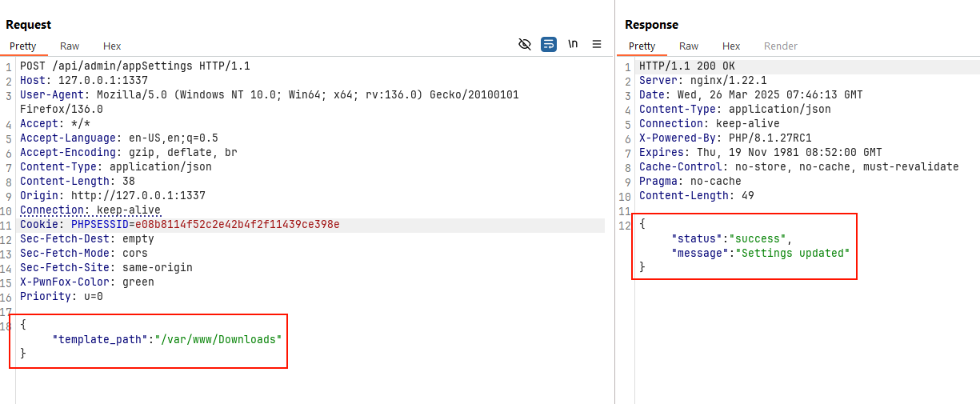Switch to the Request Raw tab

[70, 46]
